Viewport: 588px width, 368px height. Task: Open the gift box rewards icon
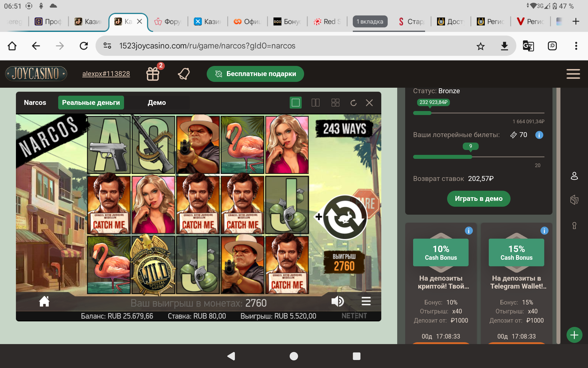[153, 74]
